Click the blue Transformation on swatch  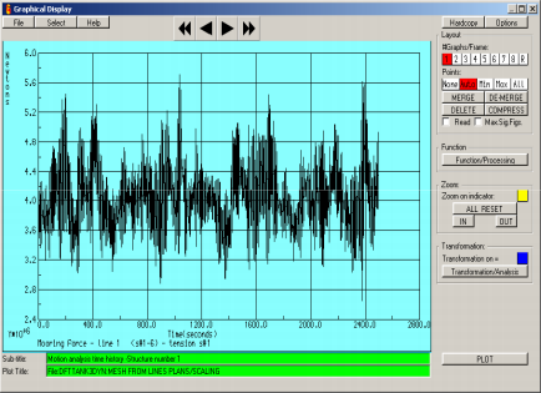522,258
